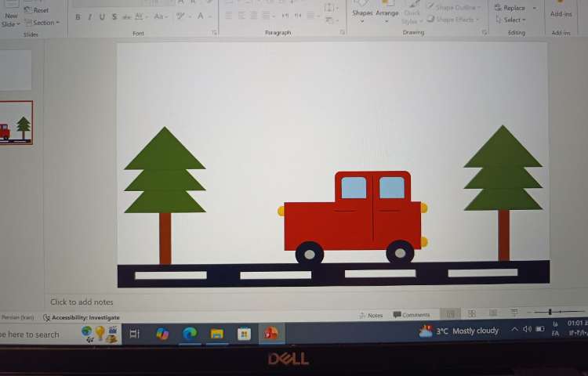Toggle the Notes pane
Viewport: 588px width, 376px height.
[x=371, y=315]
